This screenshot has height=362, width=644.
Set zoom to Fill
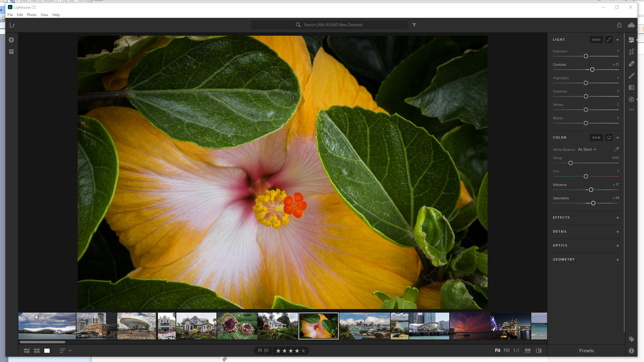(x=507, y=350)
